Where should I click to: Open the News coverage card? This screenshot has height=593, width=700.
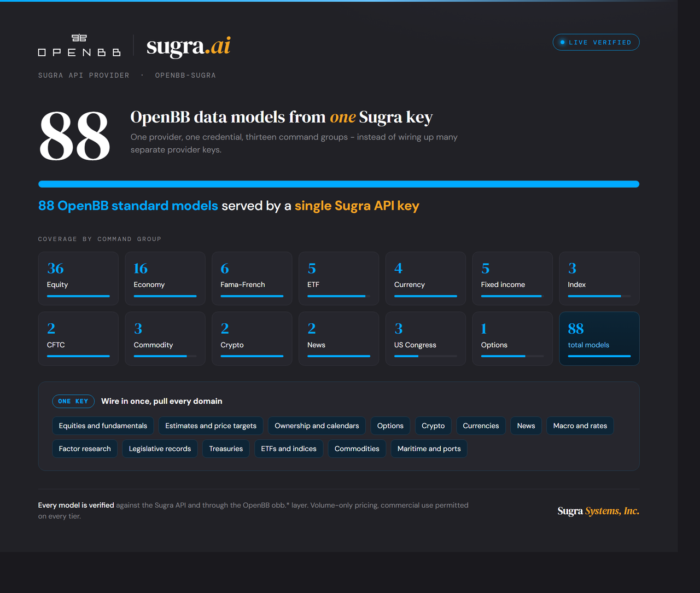pyautogui.click(x=339, y=339)
